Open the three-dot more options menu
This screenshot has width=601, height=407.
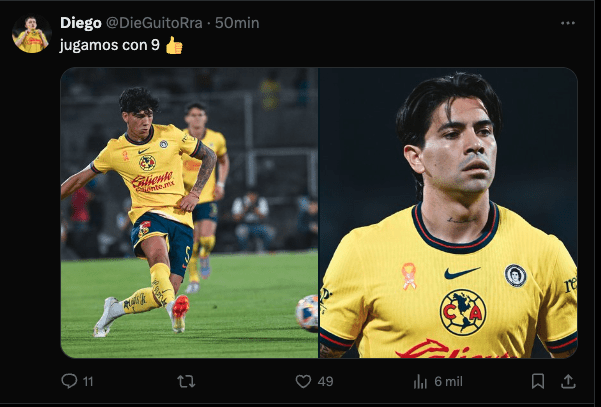point(568,23)
